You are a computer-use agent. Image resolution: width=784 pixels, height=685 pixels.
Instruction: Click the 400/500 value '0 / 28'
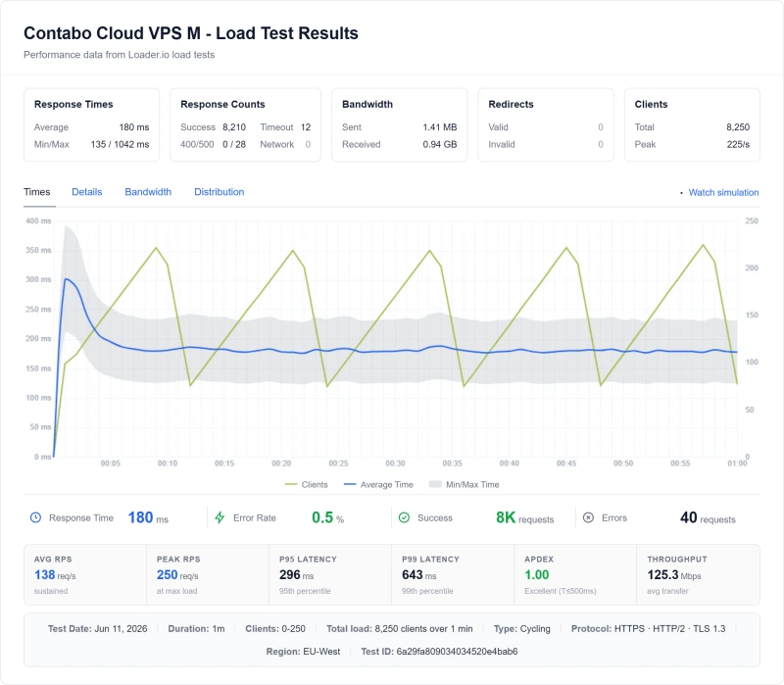[x=234, y=144]
